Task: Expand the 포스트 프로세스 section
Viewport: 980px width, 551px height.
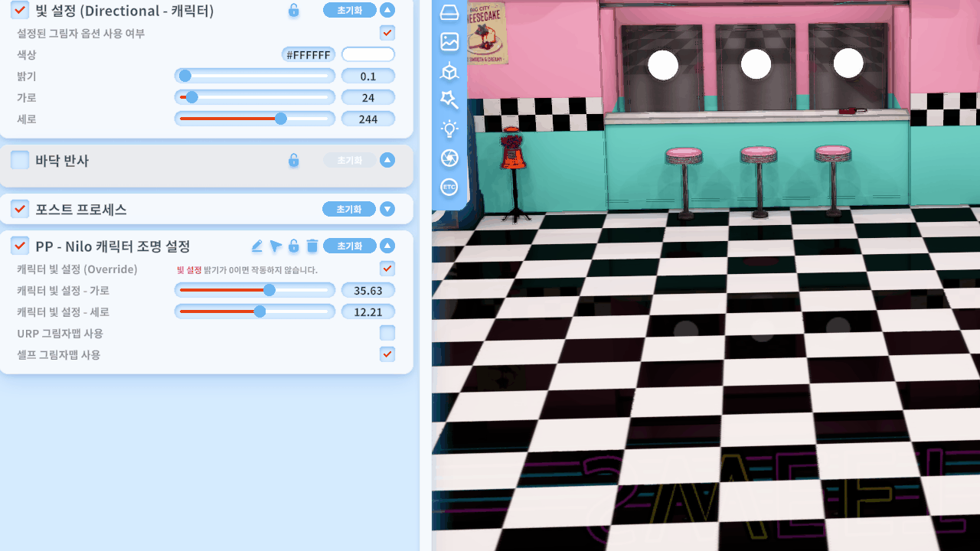Action: [387, 209]
